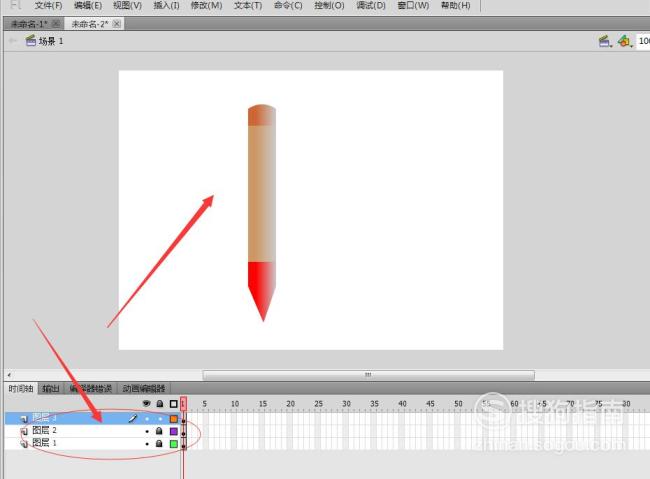Click the horizontal stage scrollbar thumb
The width and height of the screenshot is (650, 479).
click(369, 375)
